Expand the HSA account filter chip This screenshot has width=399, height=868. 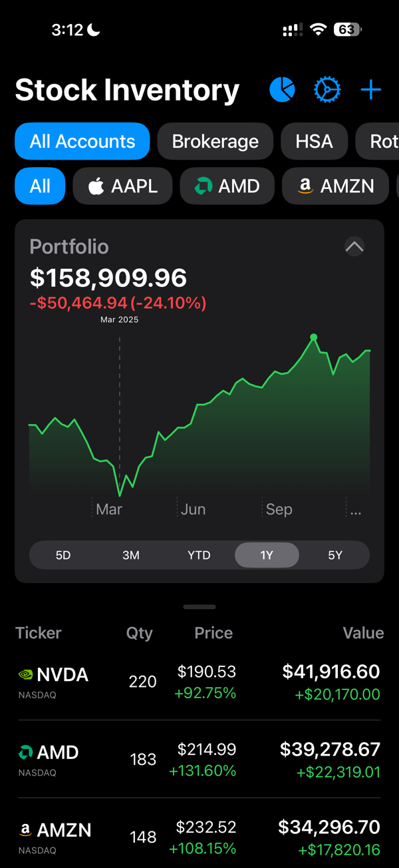coord(314,141)
